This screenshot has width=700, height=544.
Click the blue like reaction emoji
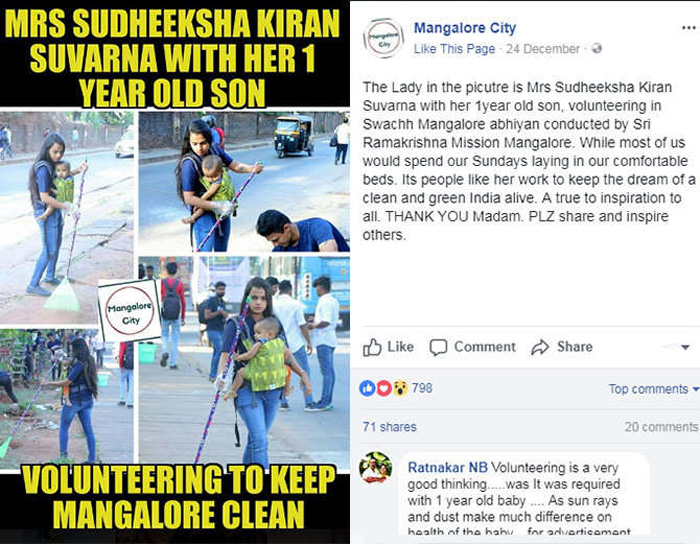coord(367,389)
